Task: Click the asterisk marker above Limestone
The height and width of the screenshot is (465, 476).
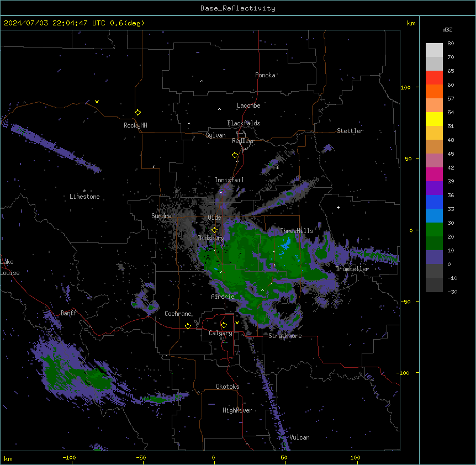Action: [84, 191]
